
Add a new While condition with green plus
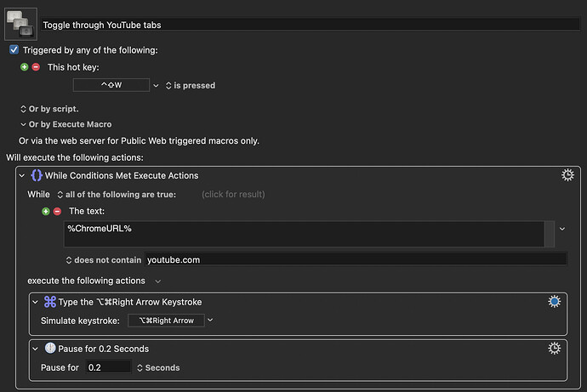[x=46, y=211]
